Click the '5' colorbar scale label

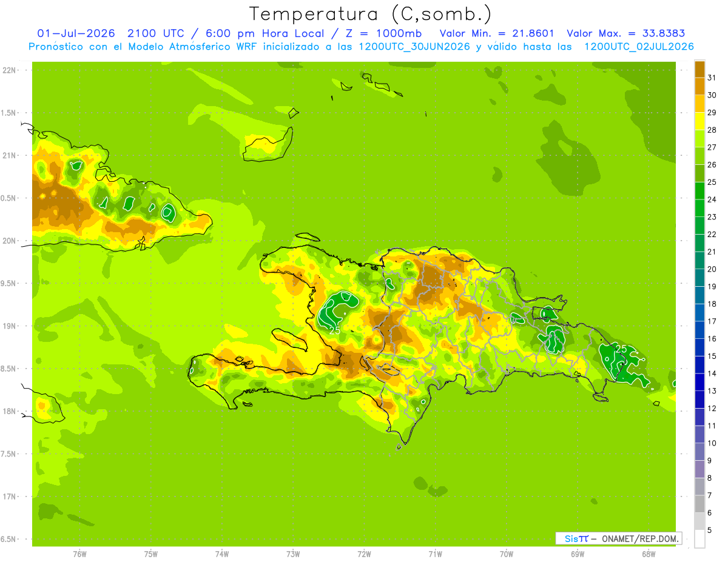(x=709, y=530)
